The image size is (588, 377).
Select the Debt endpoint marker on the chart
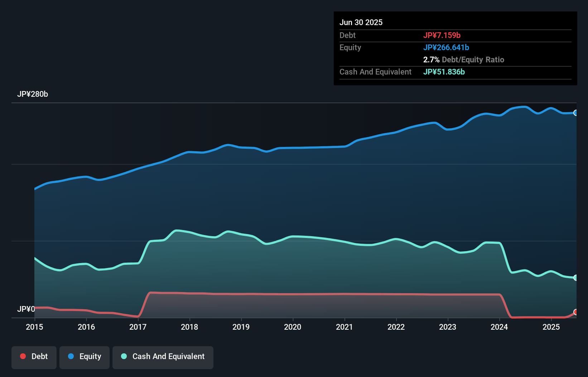[x=576, y=312]
